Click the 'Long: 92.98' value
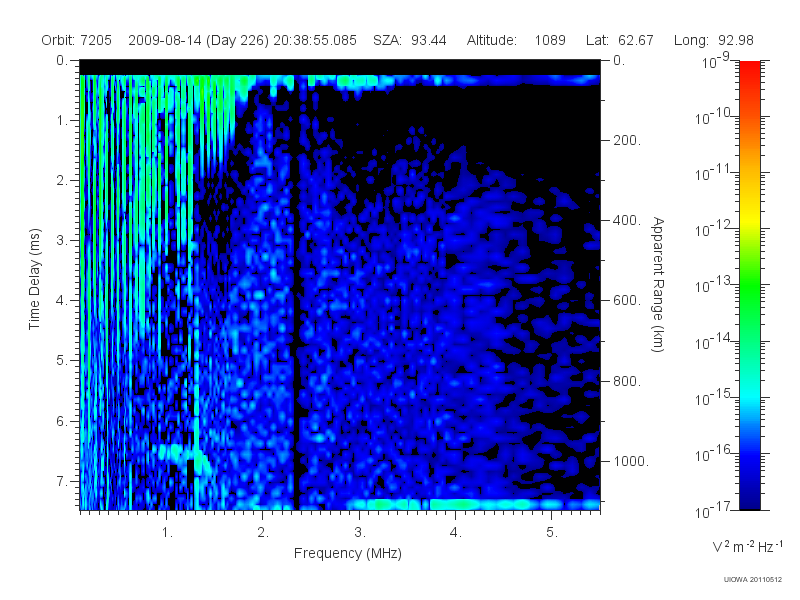This screenshot has height=600, width=800. (713, 40)
